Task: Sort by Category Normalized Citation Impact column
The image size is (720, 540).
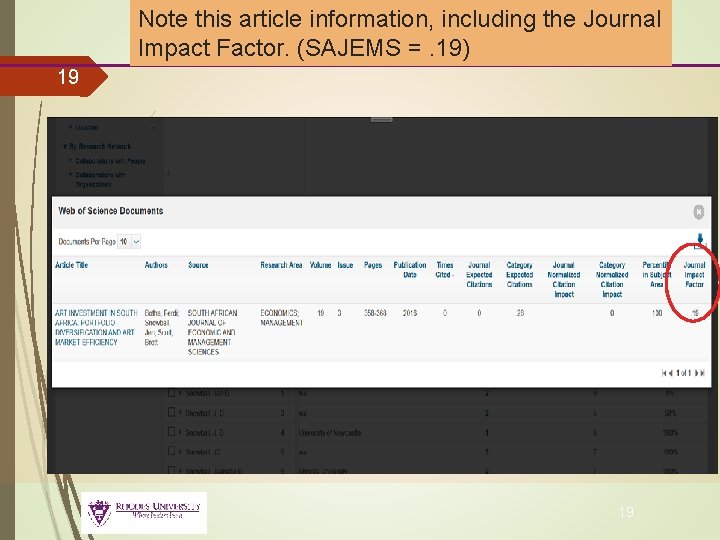Action: coord(612,279)
